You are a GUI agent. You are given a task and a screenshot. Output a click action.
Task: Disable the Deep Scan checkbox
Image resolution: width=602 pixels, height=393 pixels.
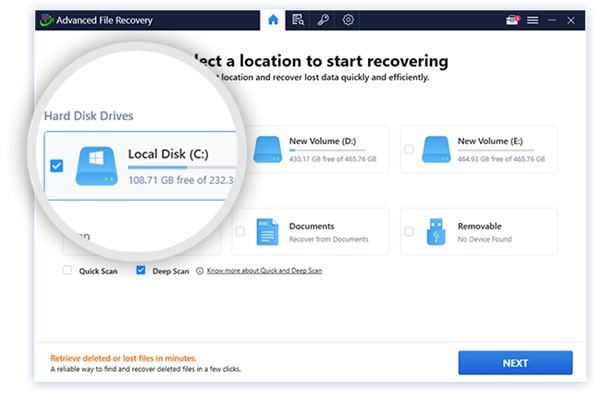point(141,270)
